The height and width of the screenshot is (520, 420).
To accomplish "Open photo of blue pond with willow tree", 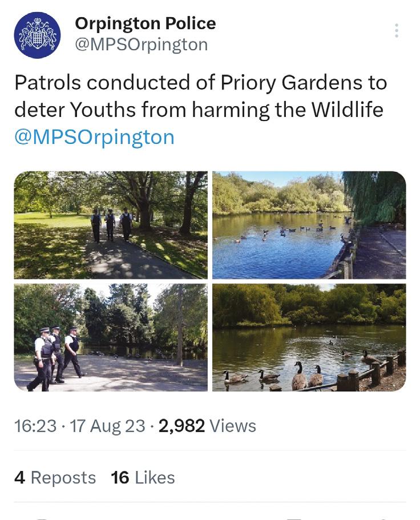I will pyautogui.click(x=309, y=225).
